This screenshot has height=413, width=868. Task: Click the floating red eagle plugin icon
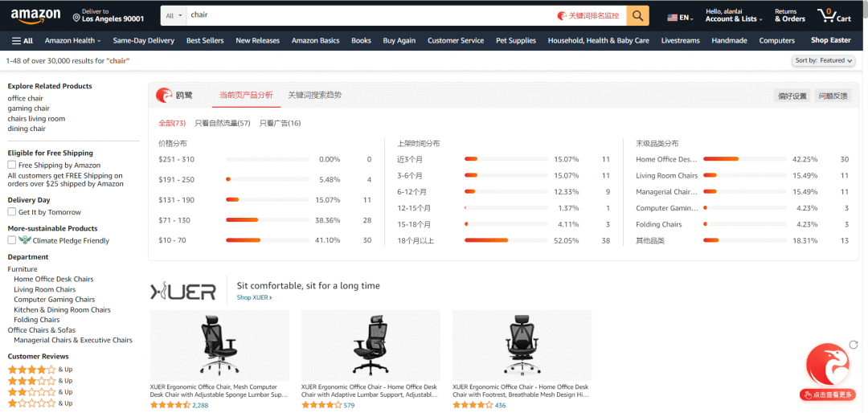(827, 365)
